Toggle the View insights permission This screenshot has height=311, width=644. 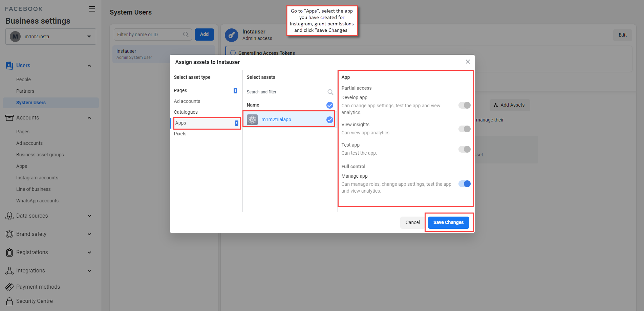(x=465, y=129)
